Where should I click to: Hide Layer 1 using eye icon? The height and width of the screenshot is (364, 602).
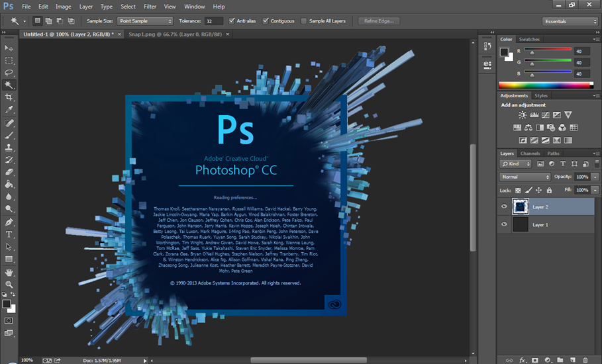pos(504,224)
